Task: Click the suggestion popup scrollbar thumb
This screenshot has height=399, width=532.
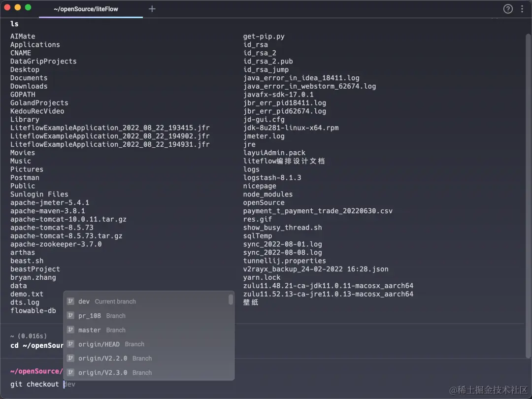Action: click(x=231, y=299)
